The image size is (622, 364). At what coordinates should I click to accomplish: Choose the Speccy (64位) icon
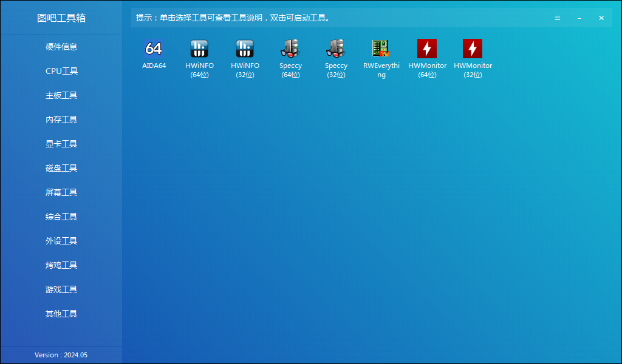click(290, 49)
